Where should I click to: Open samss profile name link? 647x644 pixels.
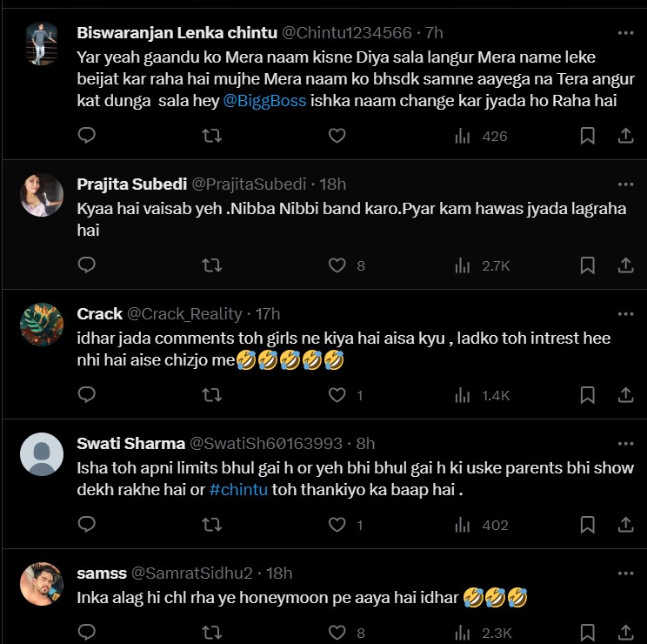[101, 573]
